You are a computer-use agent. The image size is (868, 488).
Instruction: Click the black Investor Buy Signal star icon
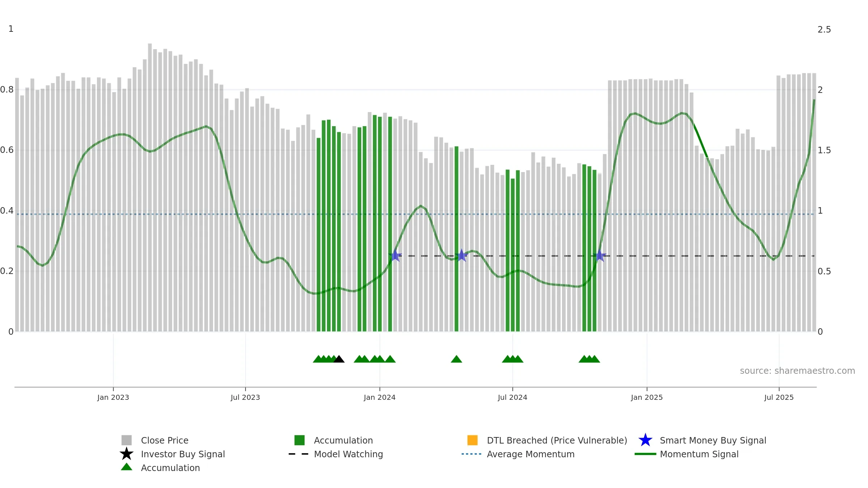tap(127, 454)
